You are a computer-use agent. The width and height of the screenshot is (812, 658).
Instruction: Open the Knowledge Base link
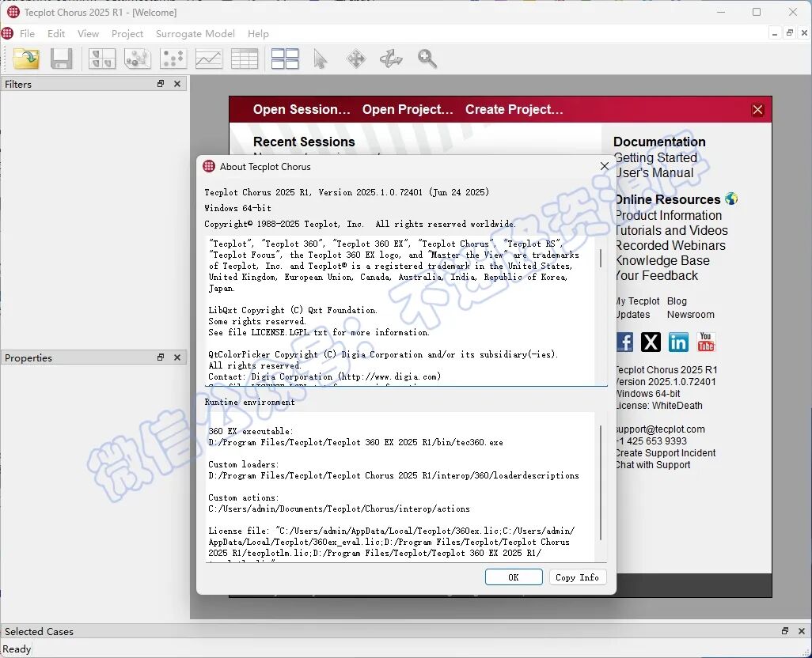(x=662, y=260)
